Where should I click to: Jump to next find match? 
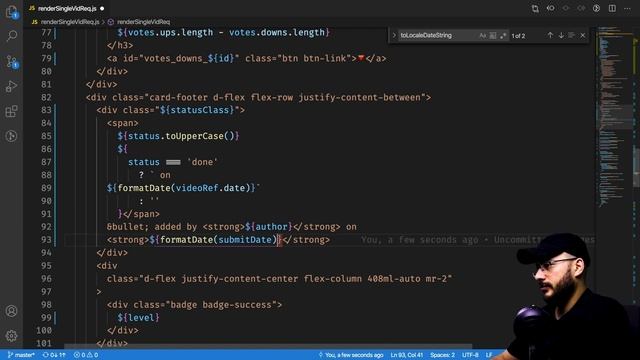(561, 36)
